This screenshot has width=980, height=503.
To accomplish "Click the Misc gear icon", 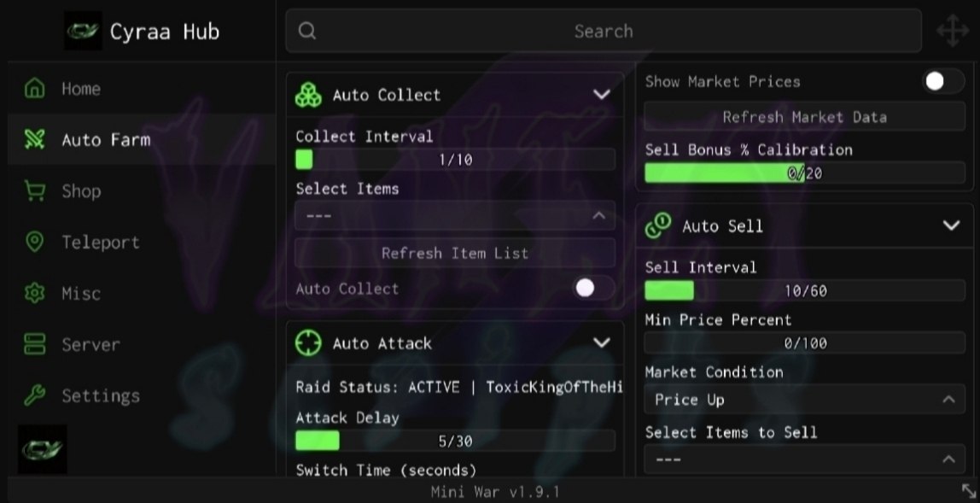I will (x=34, y=293).
